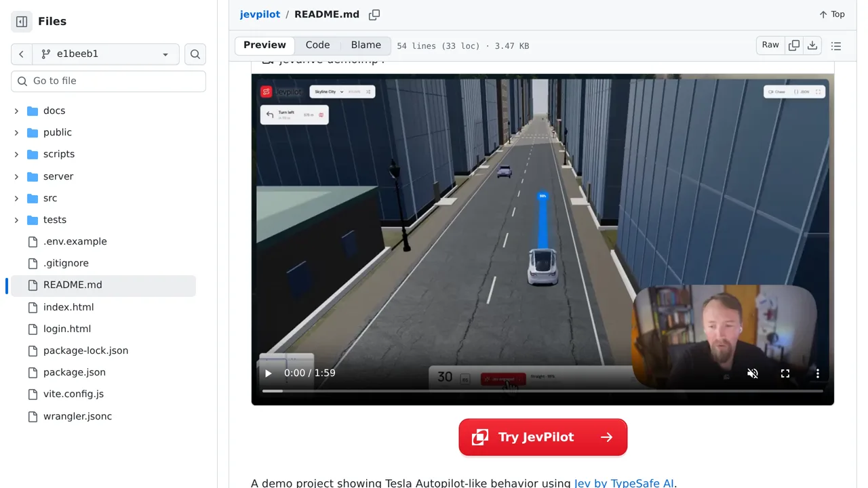This screenshot has width=868, height=488.
Task: Open the public folder
Action: pos(58,132)
